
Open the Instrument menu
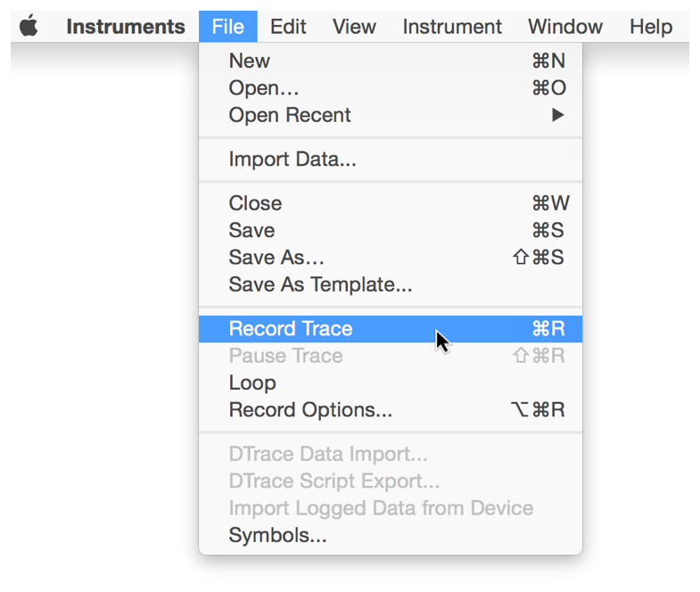tap(452, 27)
